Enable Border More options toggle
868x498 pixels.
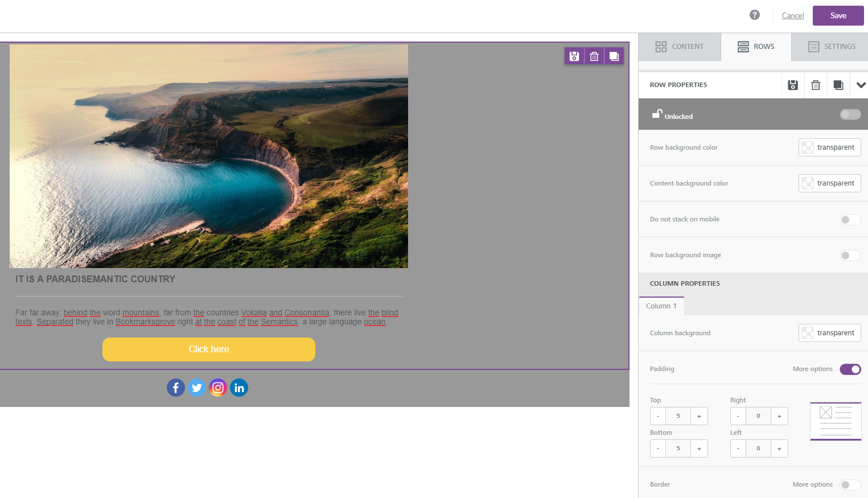click(850, 485)
